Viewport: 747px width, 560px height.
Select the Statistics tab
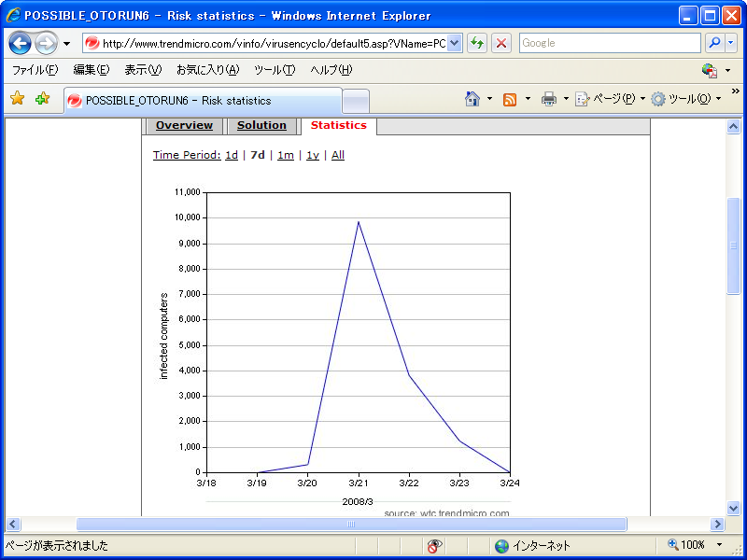339,126
